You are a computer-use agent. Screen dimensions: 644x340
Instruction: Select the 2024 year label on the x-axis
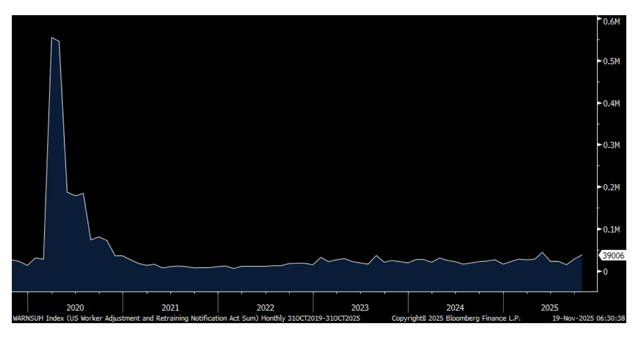click(x=455, y=308)
